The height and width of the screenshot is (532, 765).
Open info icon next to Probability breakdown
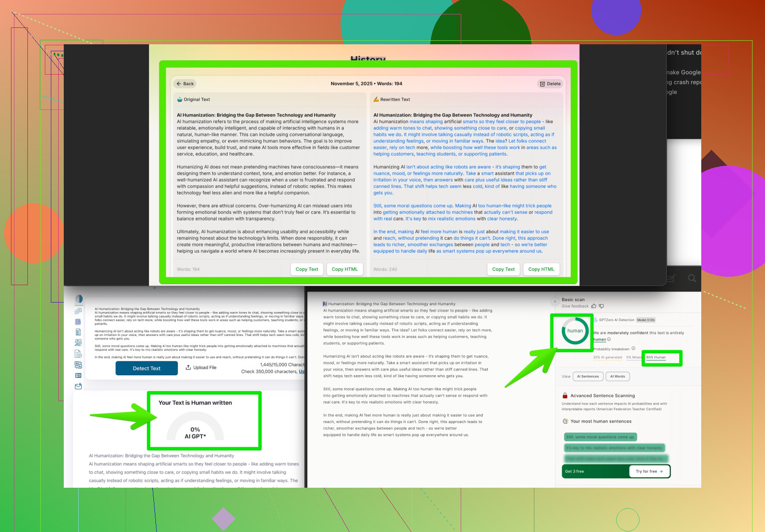click(x=634, y=348)
